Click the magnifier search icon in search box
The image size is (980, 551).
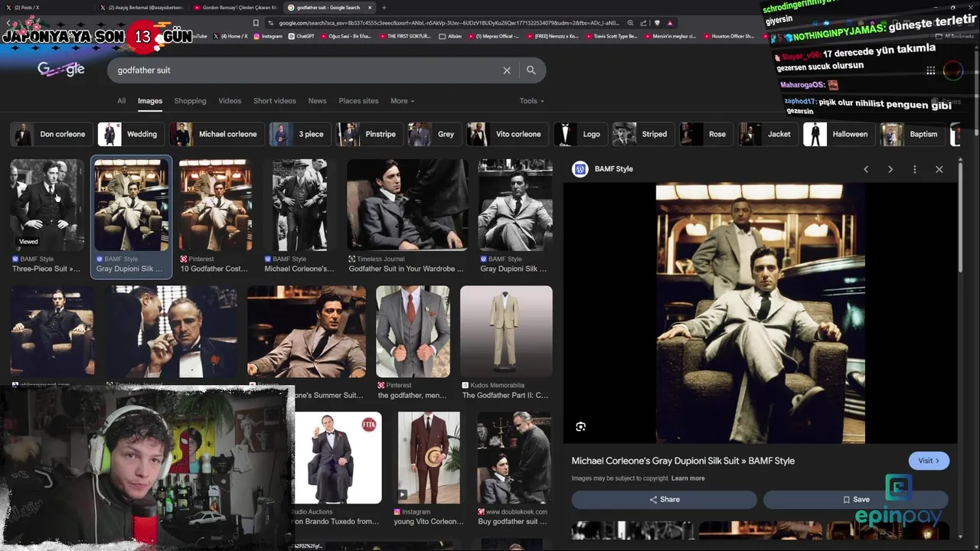[x=531, y=70]
